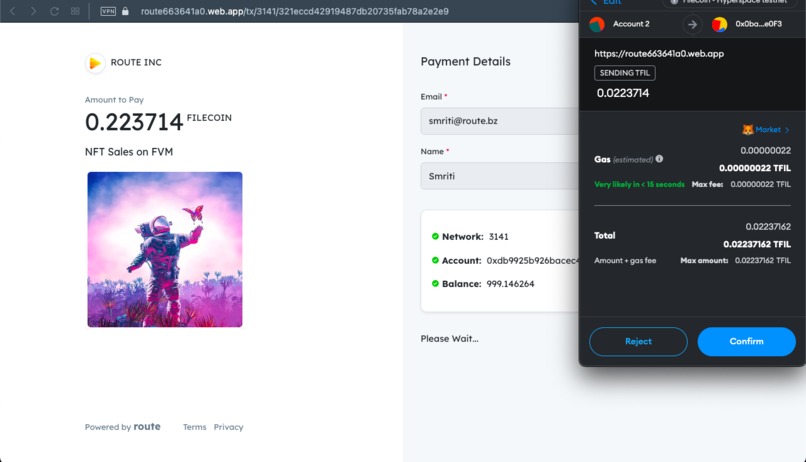The image size is (806, 462).
Task: Click the Network value 3141
Action: coord(499,237)
